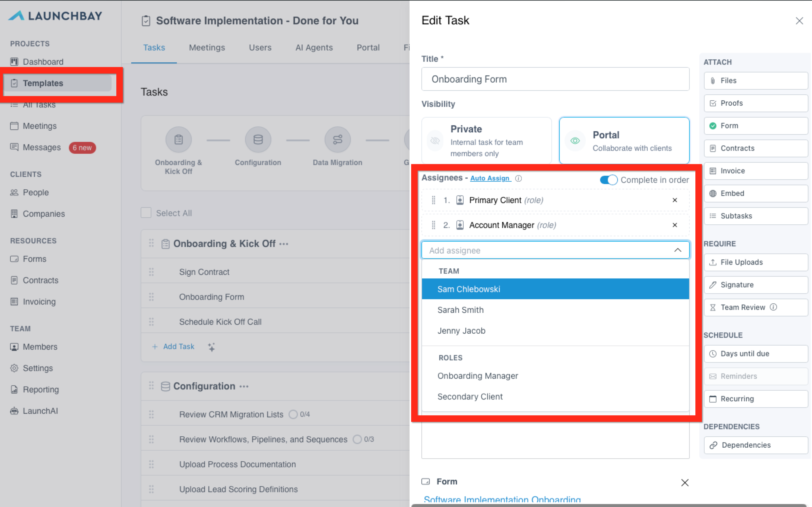Screen dimensions: 812x507
Task: Click the AI sparkle icon beside Add Task
Action: pos(211,347)
